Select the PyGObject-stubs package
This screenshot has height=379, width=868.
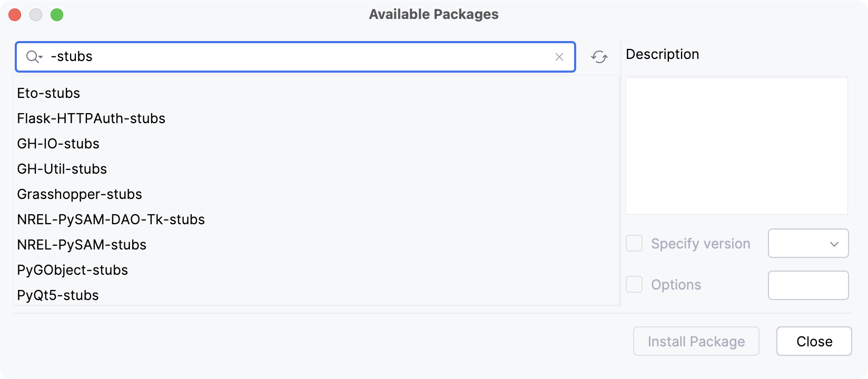72,270
